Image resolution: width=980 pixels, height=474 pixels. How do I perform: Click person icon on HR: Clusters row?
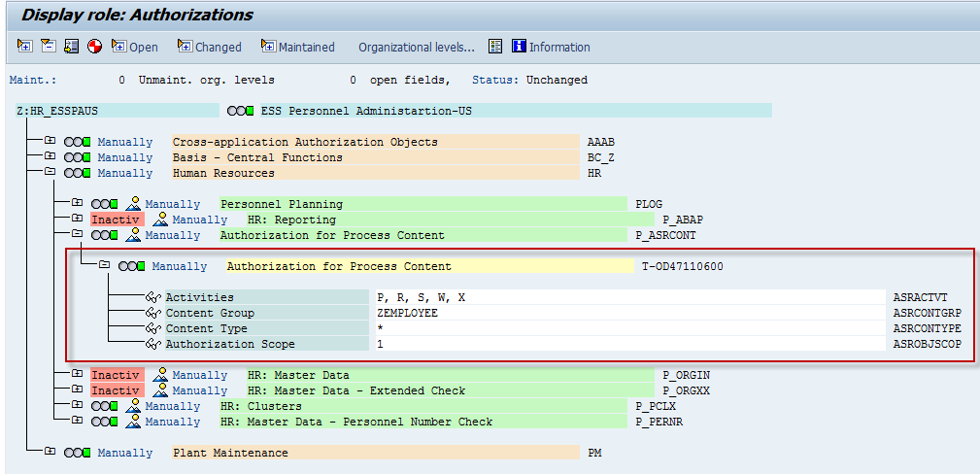click(132, 406)
